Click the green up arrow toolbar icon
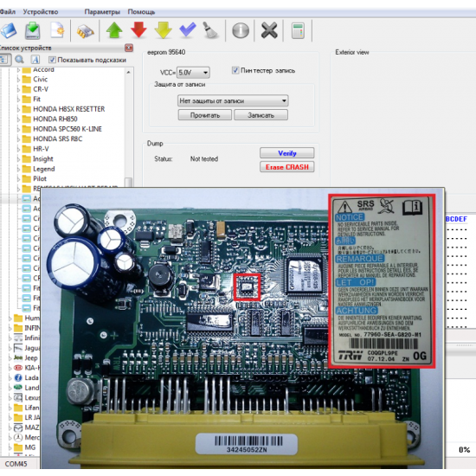This screenshot has height=476, width=476. click(114, 30)
